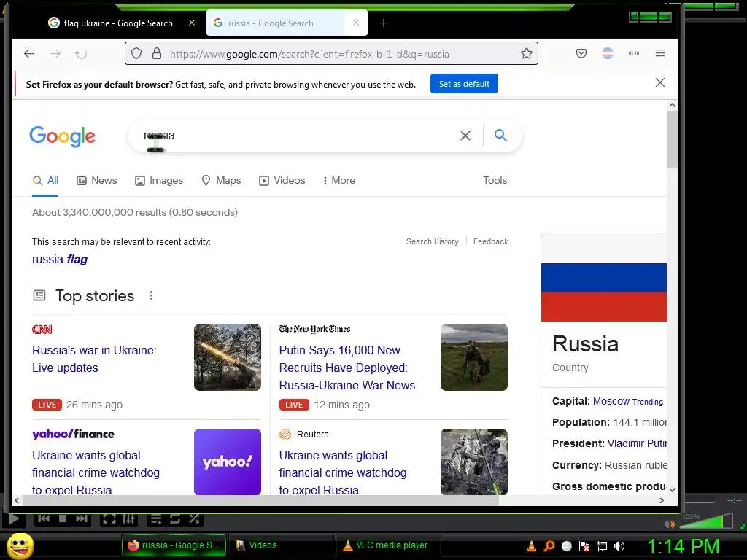Viewport: 747px width, 560px height.
Task: Switch to flag ukraine Google Search tab
Action: pos(118,23)
